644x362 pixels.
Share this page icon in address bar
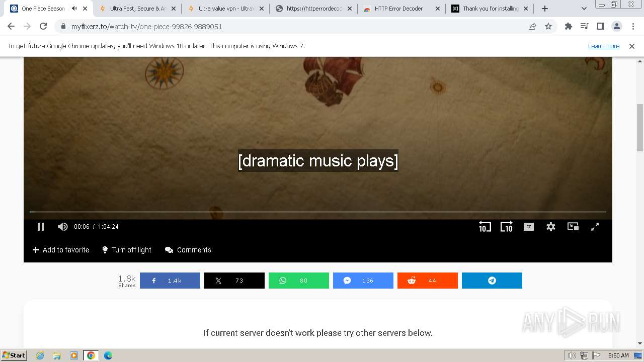click(x=532, y=27)
